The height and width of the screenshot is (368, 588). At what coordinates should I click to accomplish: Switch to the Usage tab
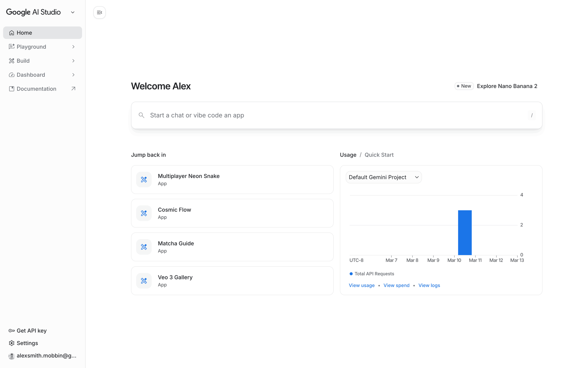[x=348, y=155]
